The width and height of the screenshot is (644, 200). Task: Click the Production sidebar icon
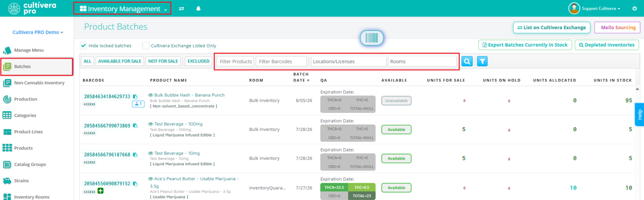click(7, 99)
